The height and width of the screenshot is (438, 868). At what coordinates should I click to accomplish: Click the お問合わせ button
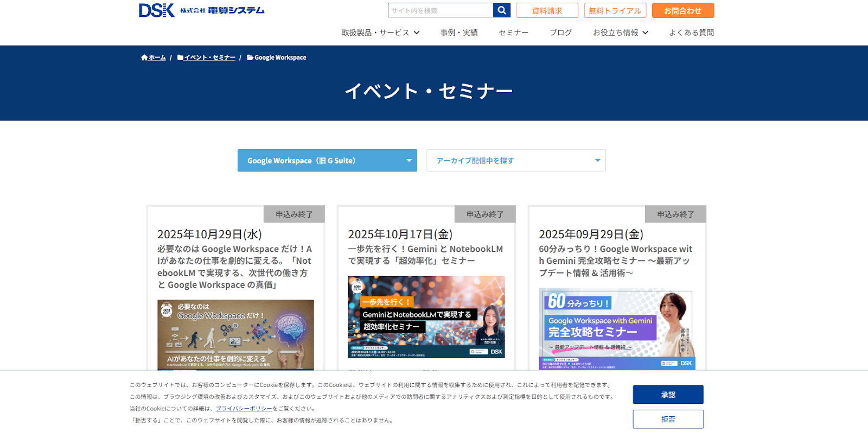coord(683,10)
